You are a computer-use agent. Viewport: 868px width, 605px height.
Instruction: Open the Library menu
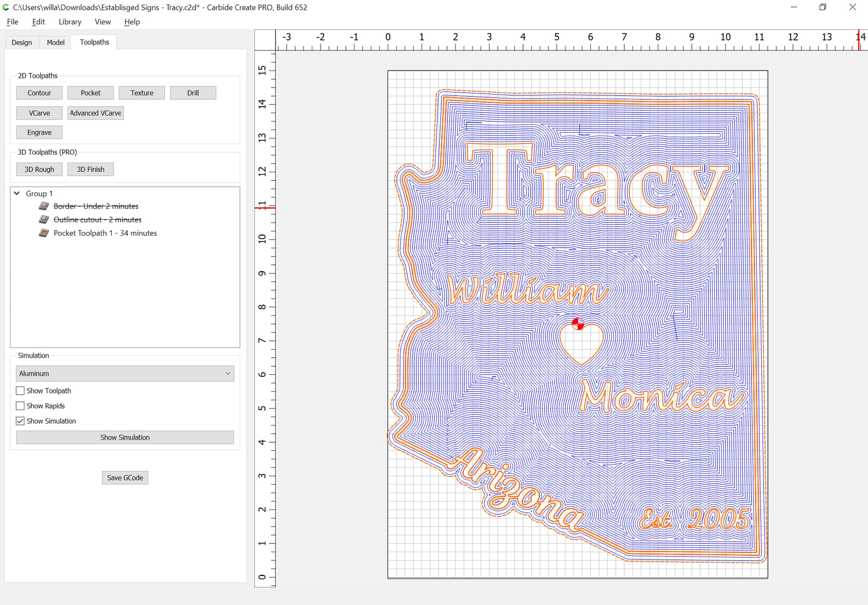pyautogui.click(x=70, y=22)
